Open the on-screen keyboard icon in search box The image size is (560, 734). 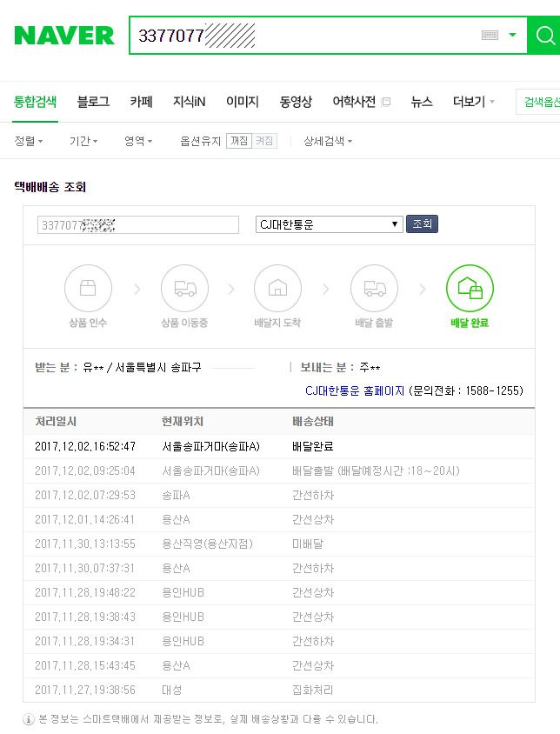click(x=490, y=35)
